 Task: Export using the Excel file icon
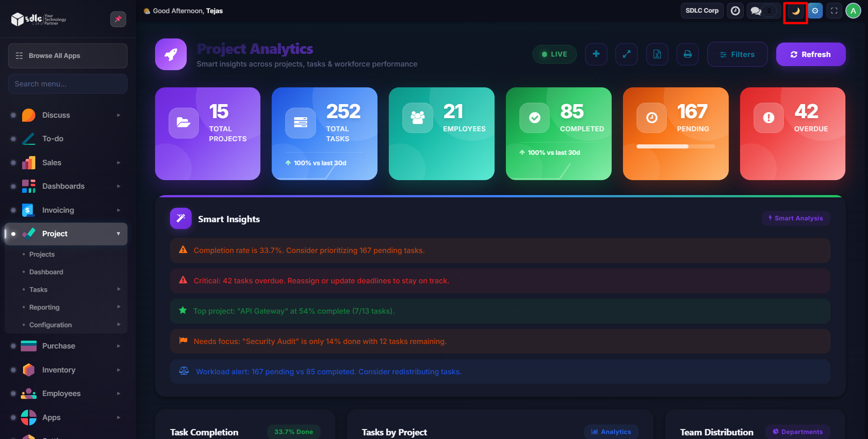point(657,54)
